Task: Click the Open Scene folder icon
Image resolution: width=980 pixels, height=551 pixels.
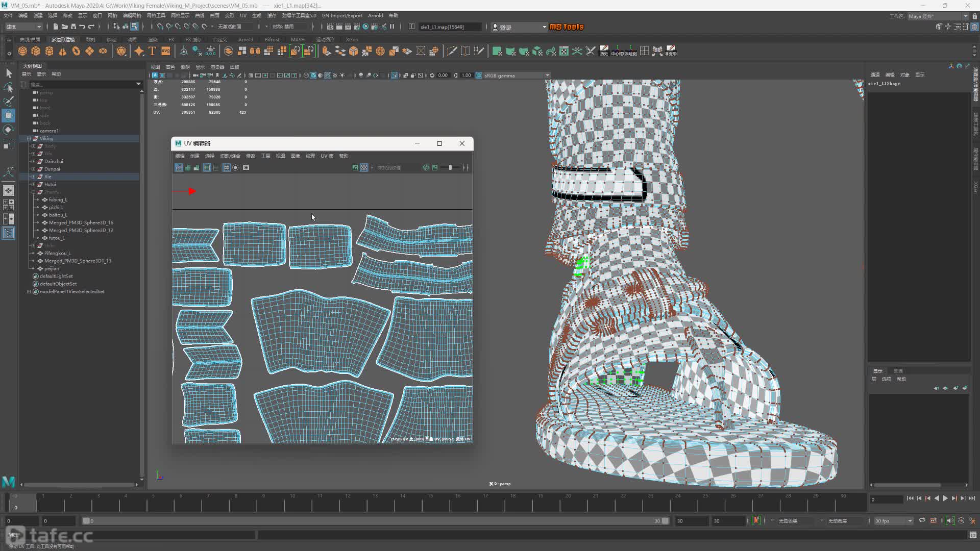Action: (65, 27)
